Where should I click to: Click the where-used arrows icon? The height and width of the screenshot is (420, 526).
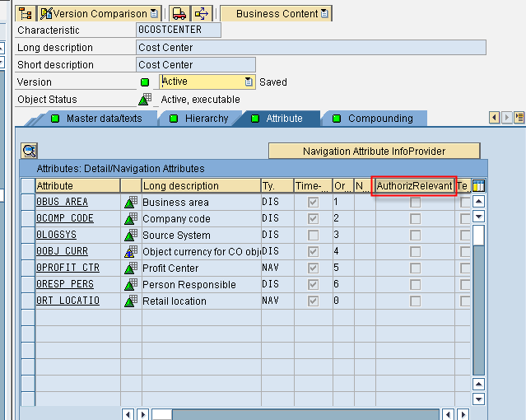pos(202,14)
